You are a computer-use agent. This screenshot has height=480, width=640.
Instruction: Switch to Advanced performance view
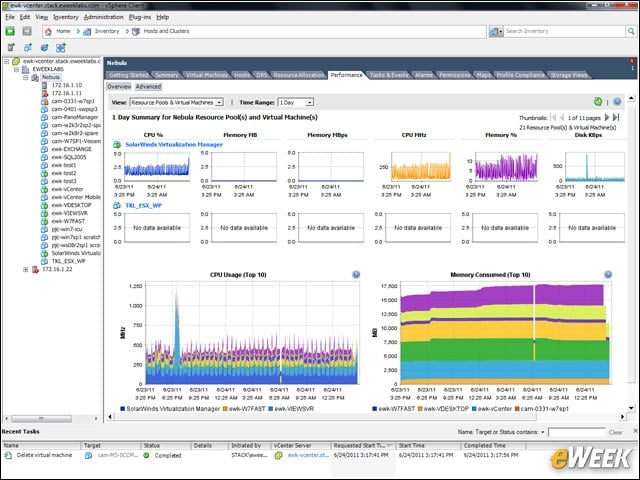pyautogui.click(x=148, y=87)
